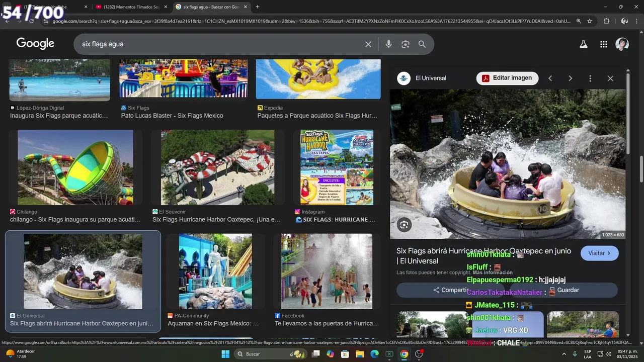This screenshot has width=644, height=362.
Task: Share the image with Compartir button
Action: coord(450,290)
